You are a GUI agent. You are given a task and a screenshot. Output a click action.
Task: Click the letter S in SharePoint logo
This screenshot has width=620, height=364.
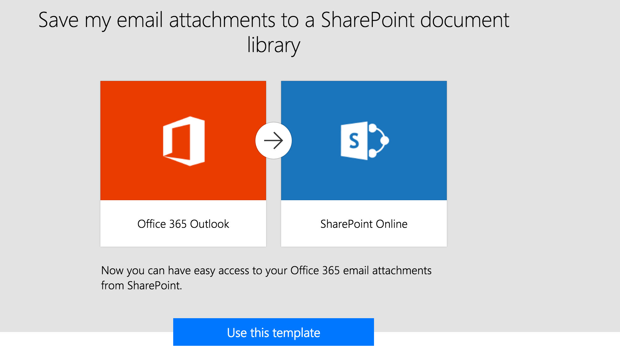coord(354,141)
